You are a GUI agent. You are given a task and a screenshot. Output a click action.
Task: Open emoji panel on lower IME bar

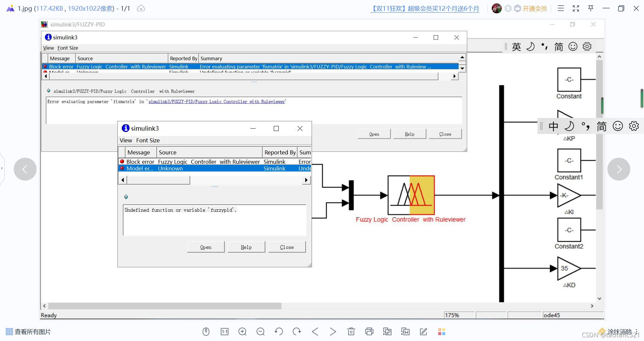(x=618, y=126)
